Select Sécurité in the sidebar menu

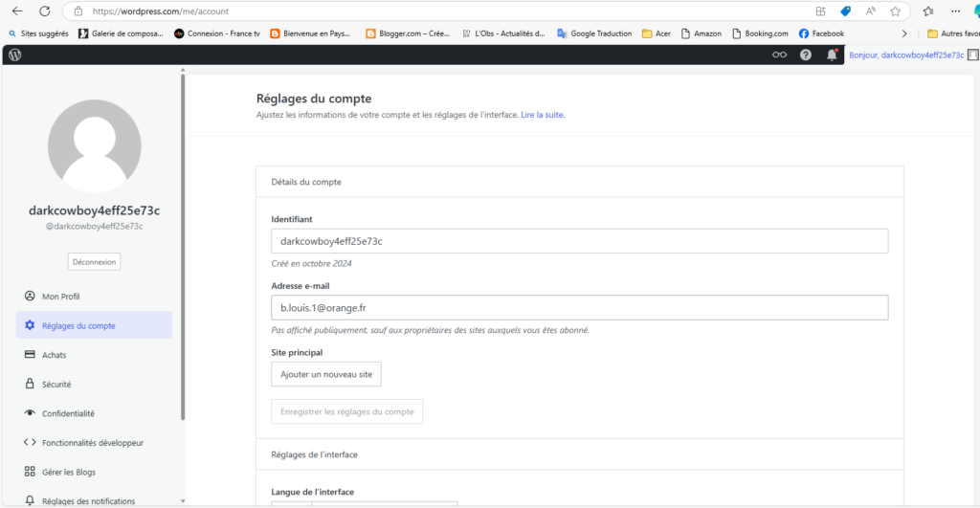(x=56, y=385)
